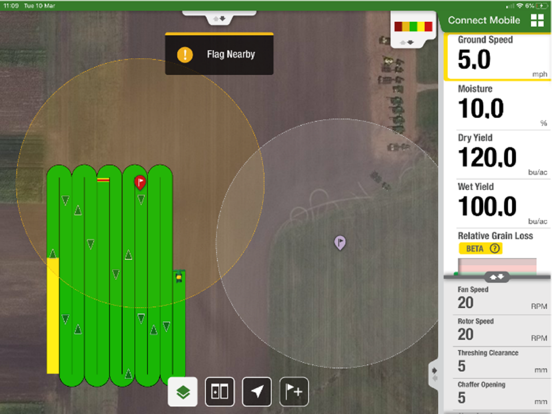Select the purple flag marker on map
The image size is (552, 414).
click(x=340, y=243)
